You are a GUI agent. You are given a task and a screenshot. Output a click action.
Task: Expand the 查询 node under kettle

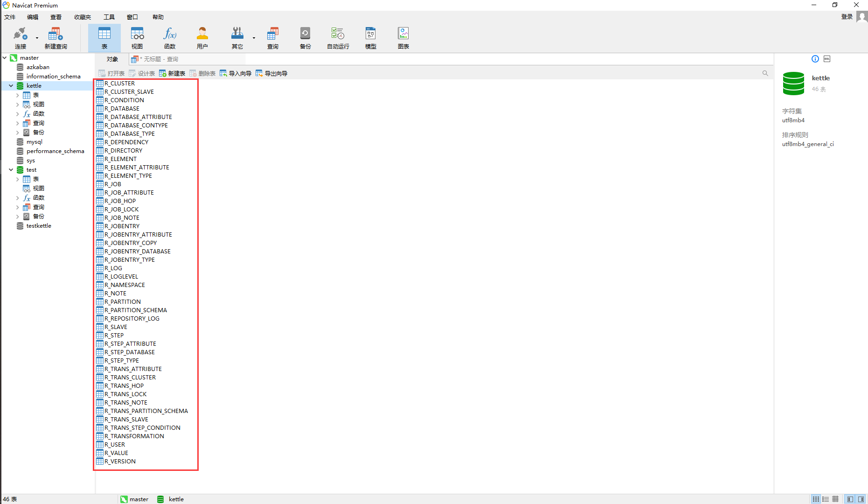pyautogui.click(x=18, y=123)
